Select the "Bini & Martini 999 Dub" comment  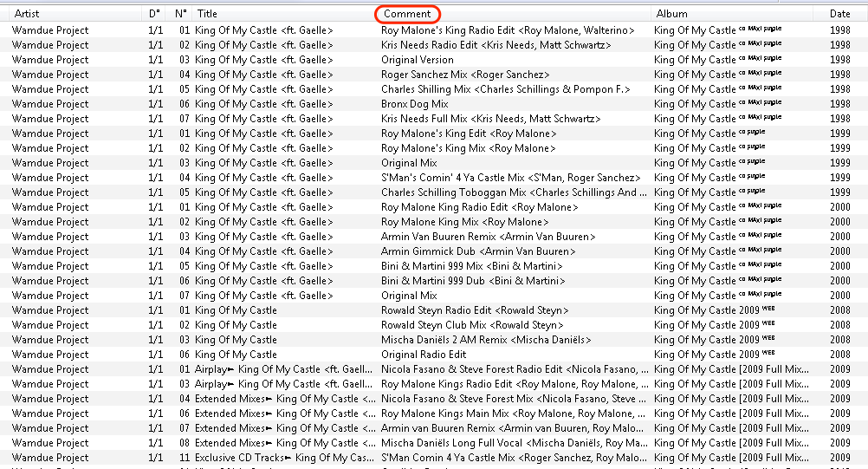click(473, 281)
